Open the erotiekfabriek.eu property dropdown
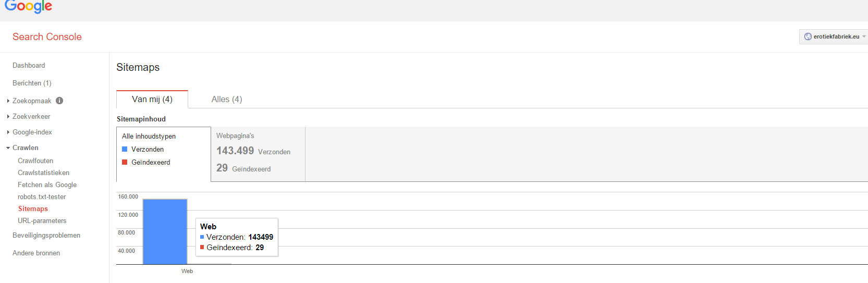 pyautogui.click(x=834, y=36)
